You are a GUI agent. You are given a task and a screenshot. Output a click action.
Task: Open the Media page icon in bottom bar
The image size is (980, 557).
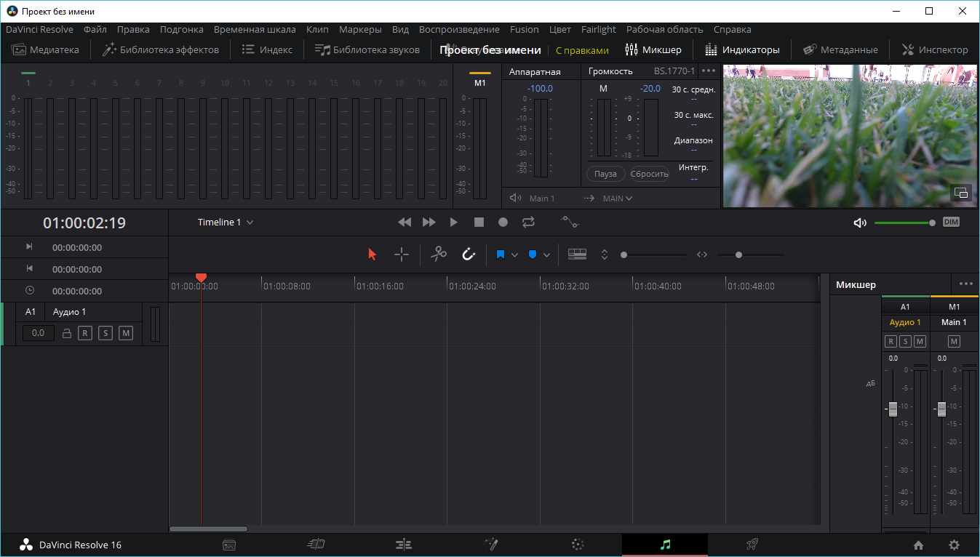(x=228, y=544)
